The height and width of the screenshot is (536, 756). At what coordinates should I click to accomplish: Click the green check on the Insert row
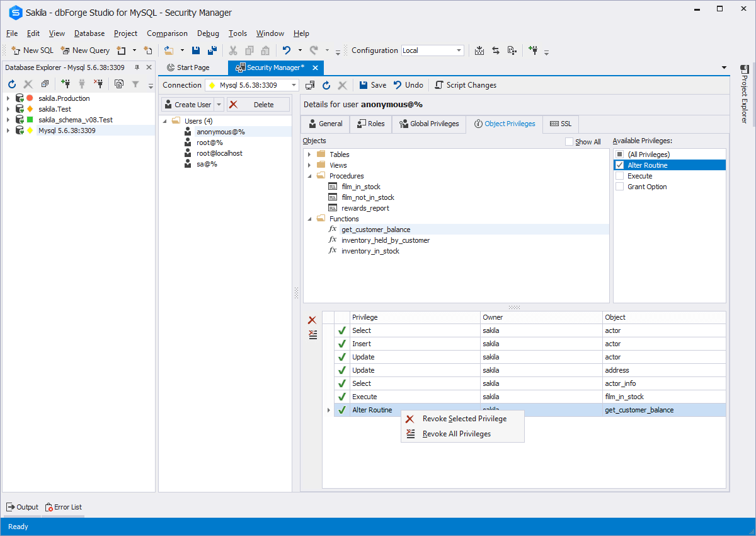[342, 344]
